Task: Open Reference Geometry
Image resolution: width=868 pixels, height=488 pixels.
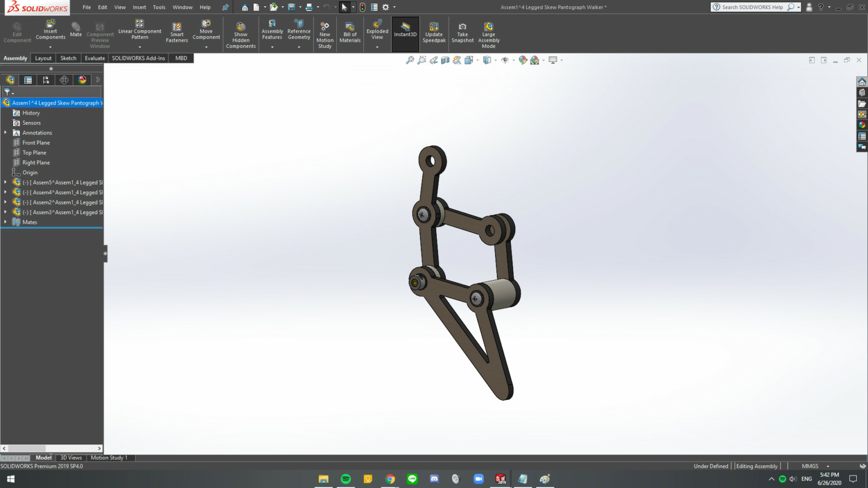Action: (299, 30)
